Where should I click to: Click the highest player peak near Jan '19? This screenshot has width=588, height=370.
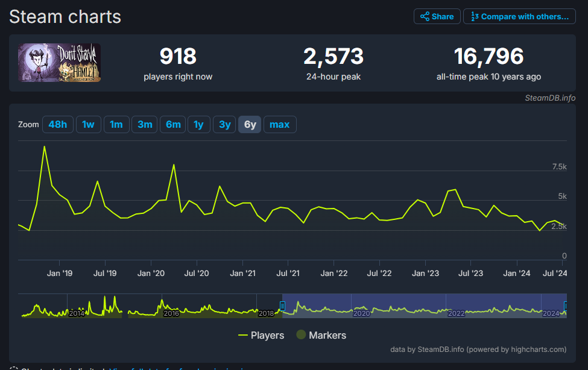(45, 146)
